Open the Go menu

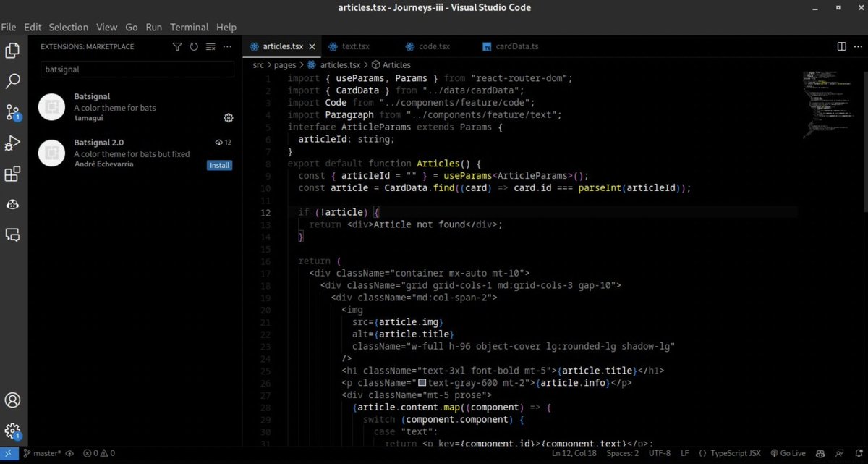[x=132, y=27]
